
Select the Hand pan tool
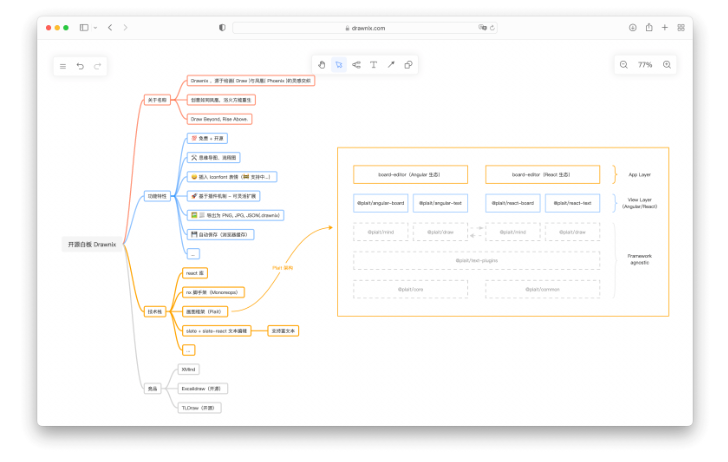tap(321, 65)
